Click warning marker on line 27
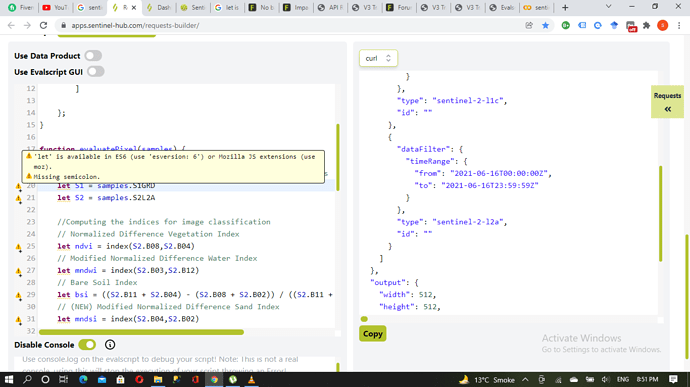Viewport: 690px width, 387px height. click(18, 271)
